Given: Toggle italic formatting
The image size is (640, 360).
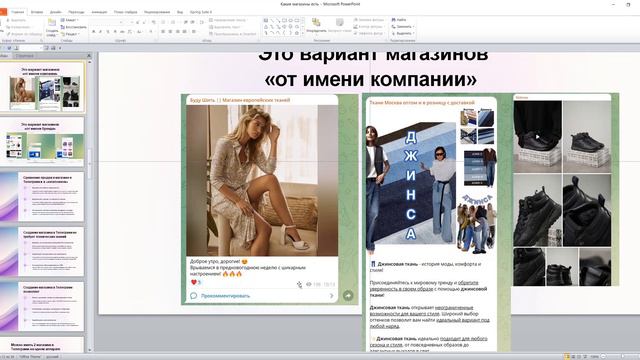Looking at the screenshot, I should (x=100, y=31).
